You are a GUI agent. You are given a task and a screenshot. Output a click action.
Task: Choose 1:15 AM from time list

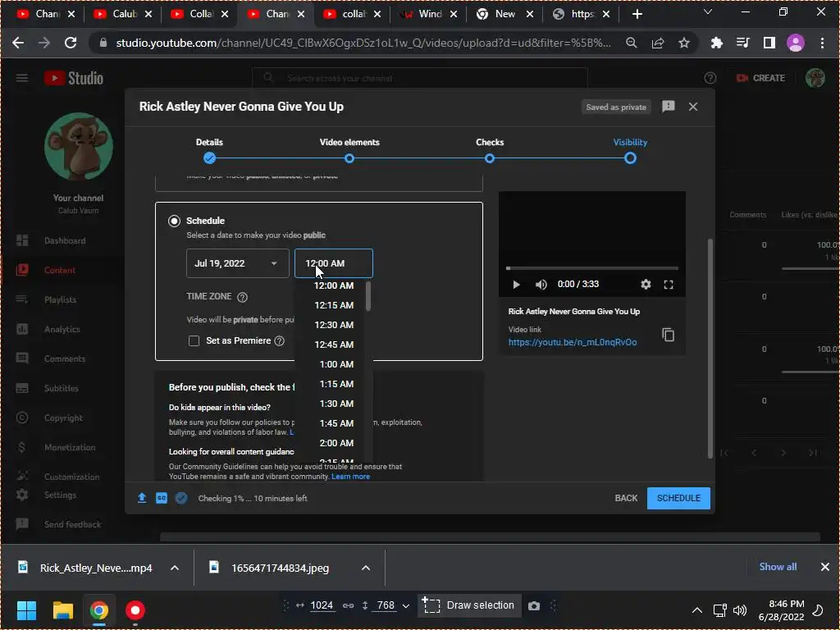pyautogui.click(x=336, y=384)
